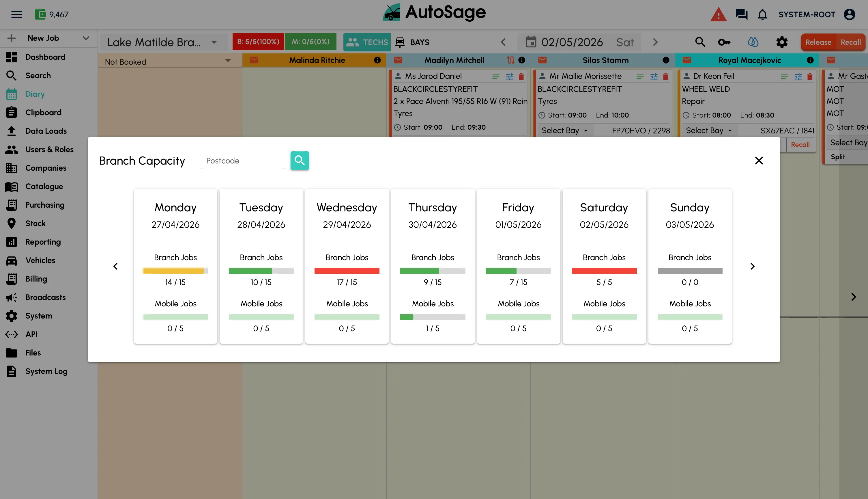The width and height of the screenshot is (868, 499).
Task: Open the red warning alert icon
Action: 718,14
